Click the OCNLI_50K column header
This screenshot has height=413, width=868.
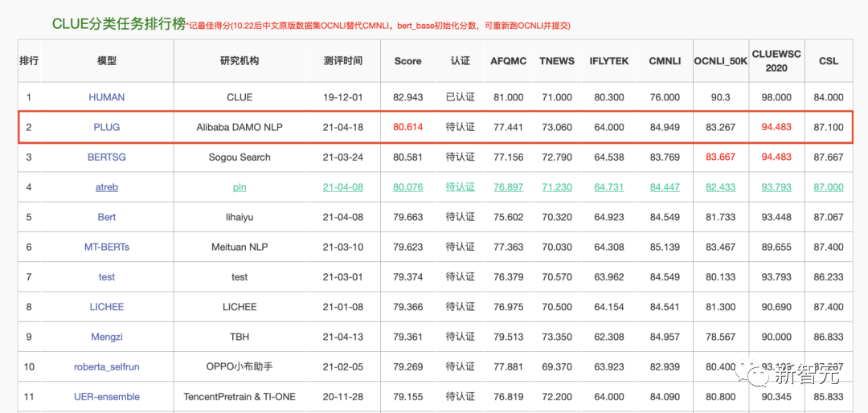coord(721,61)
